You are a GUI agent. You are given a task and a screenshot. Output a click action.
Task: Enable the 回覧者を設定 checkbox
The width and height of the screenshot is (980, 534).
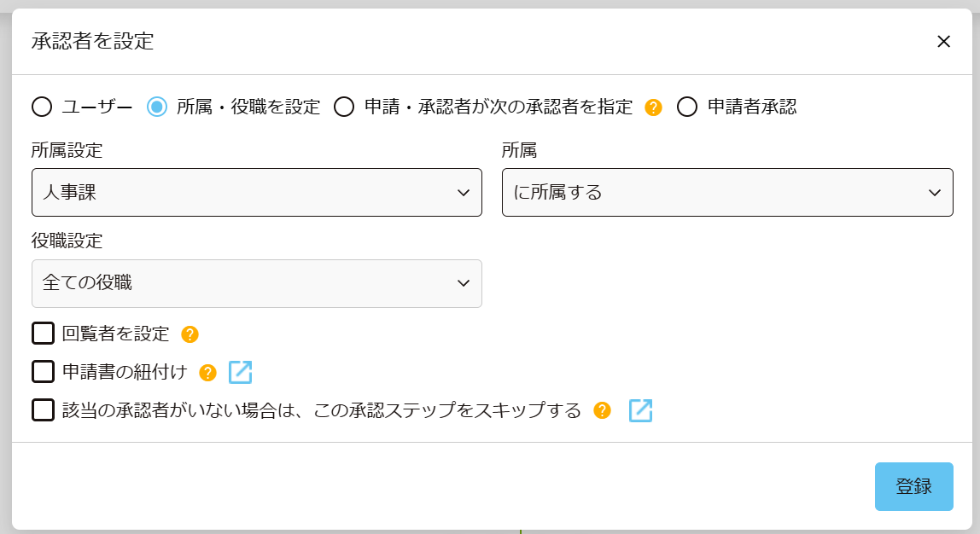point(43,334)
